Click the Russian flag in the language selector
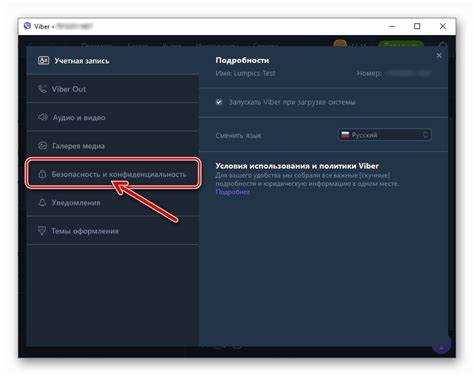474x376 pixels. [345, 135]
